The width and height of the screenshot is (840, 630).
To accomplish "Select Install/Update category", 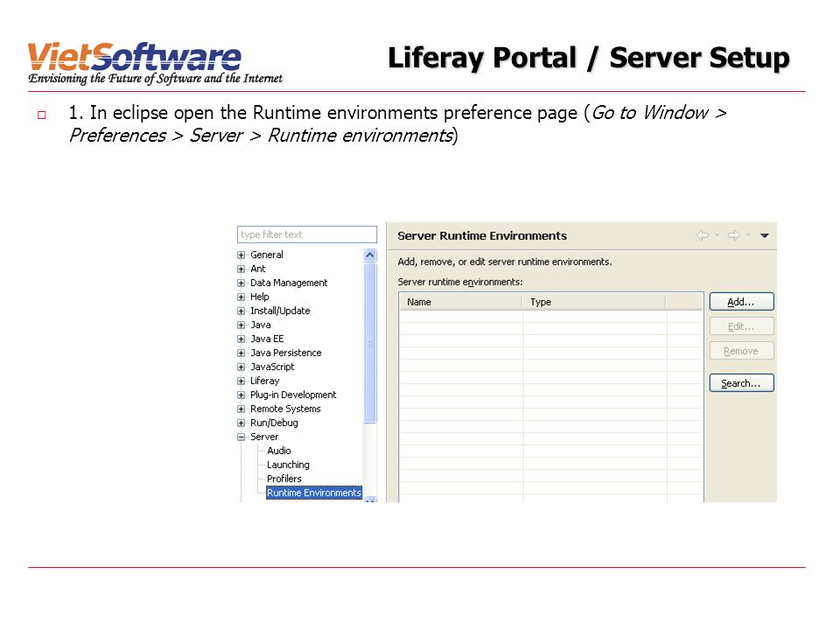I will 280,311.
